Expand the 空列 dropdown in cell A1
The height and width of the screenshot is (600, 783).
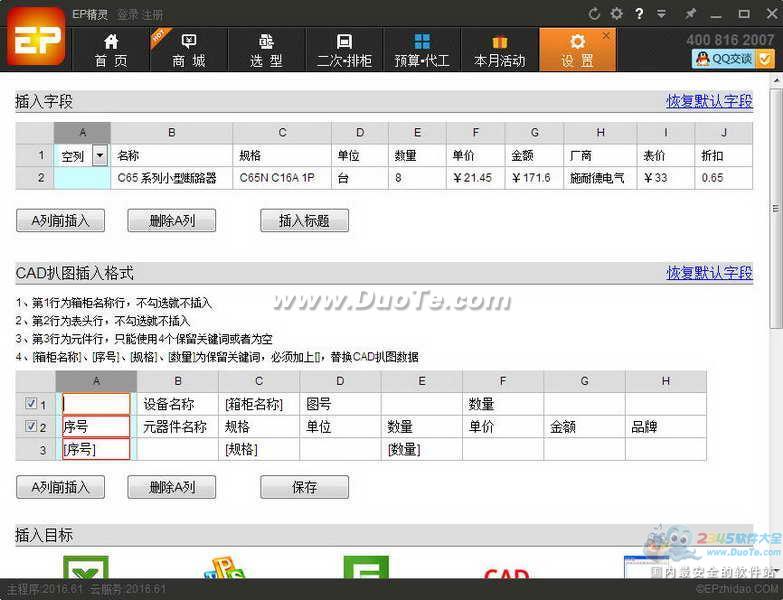click(100, 156)
